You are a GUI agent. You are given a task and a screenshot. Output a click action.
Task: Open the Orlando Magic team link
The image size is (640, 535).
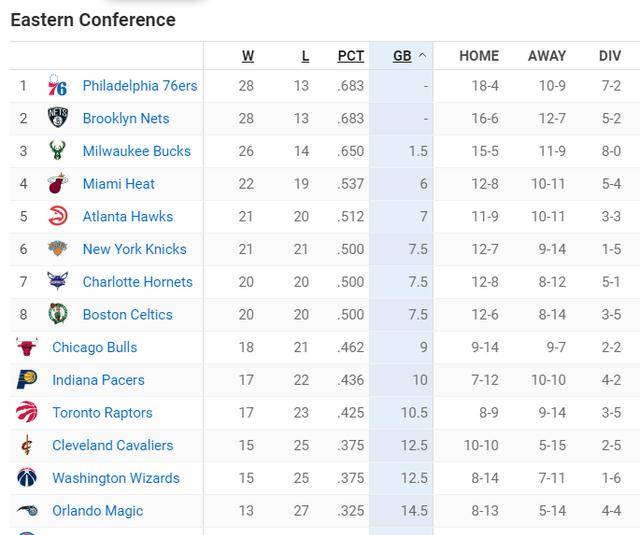[x=97, y=511]
